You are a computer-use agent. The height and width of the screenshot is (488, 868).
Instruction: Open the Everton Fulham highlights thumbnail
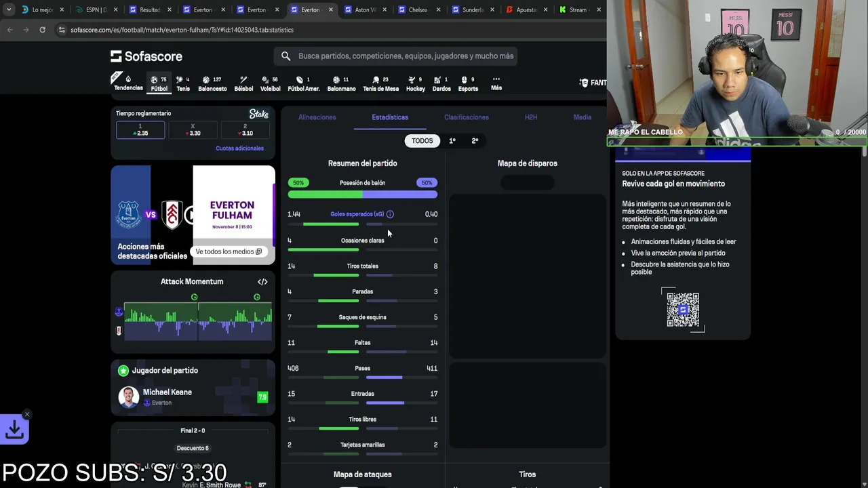click(x=193, y=215)
